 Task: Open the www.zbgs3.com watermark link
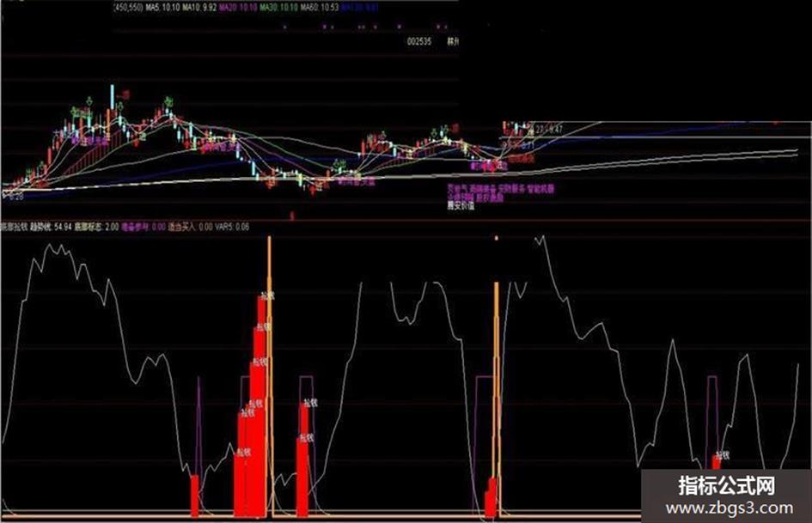pos(730,508)
